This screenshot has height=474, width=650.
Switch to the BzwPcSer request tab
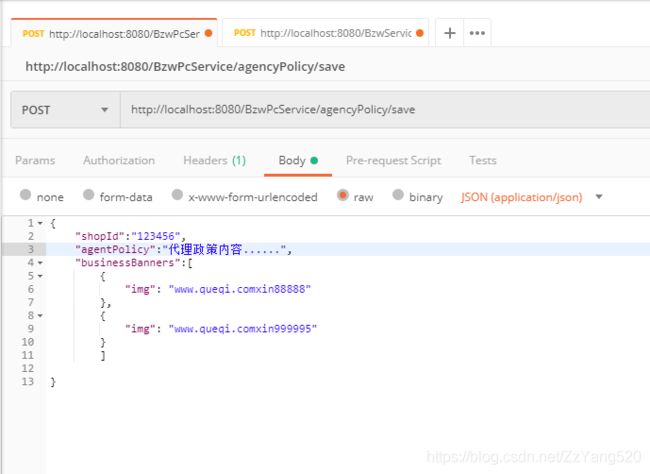(x=114, y=33)
